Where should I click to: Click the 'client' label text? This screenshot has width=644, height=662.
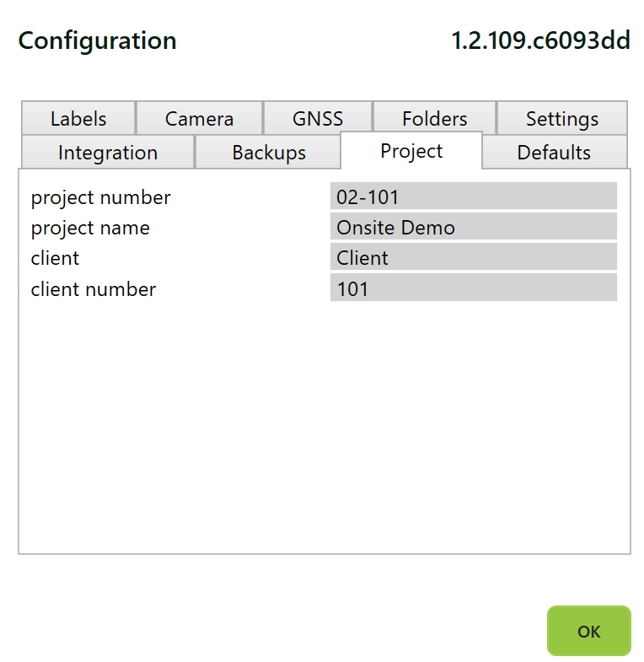point(55,258)
